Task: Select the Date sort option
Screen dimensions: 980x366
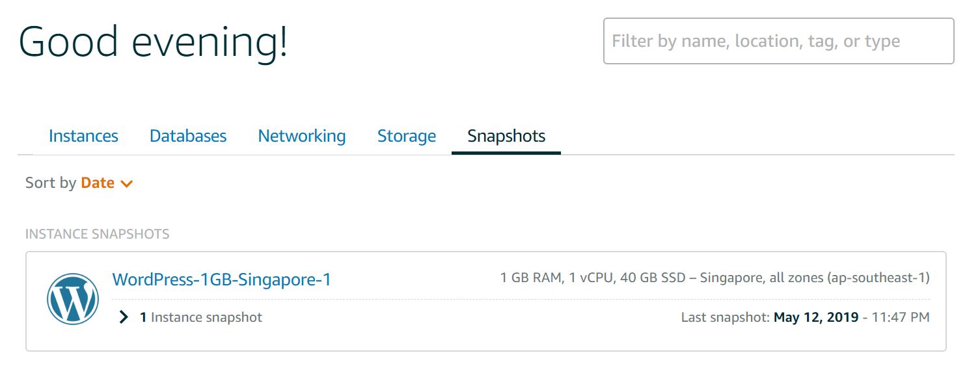Action: 98,183
